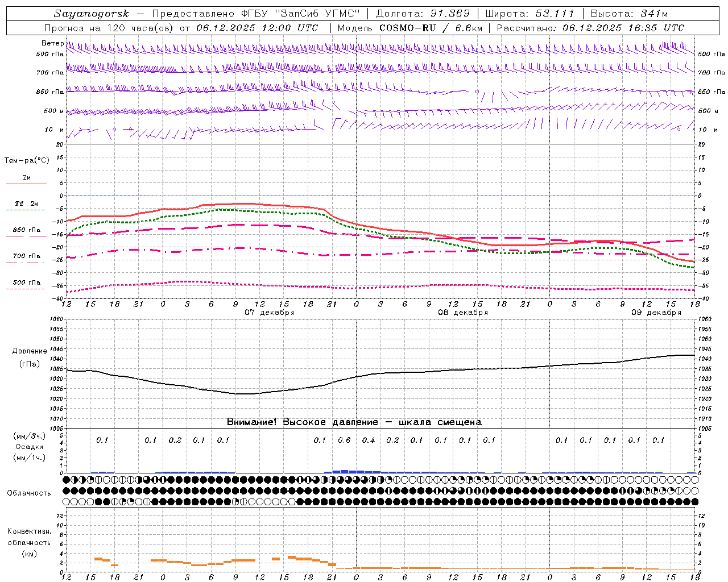This screenshot has width=728, height=582.
Task: Click the Широта: 53.111 value
Action: coord(530,14)
